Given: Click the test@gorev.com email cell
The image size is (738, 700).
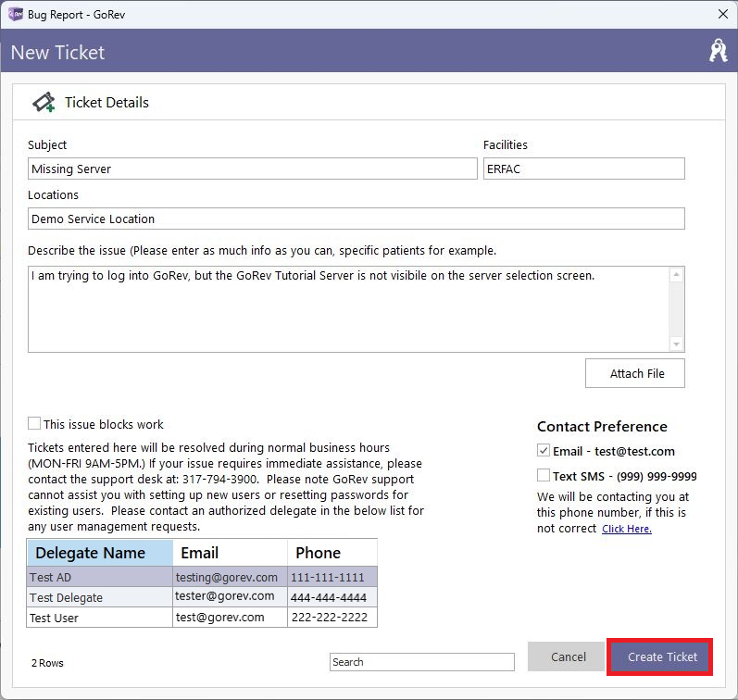Looking at the screenshot, I should [x=231, y=618].
